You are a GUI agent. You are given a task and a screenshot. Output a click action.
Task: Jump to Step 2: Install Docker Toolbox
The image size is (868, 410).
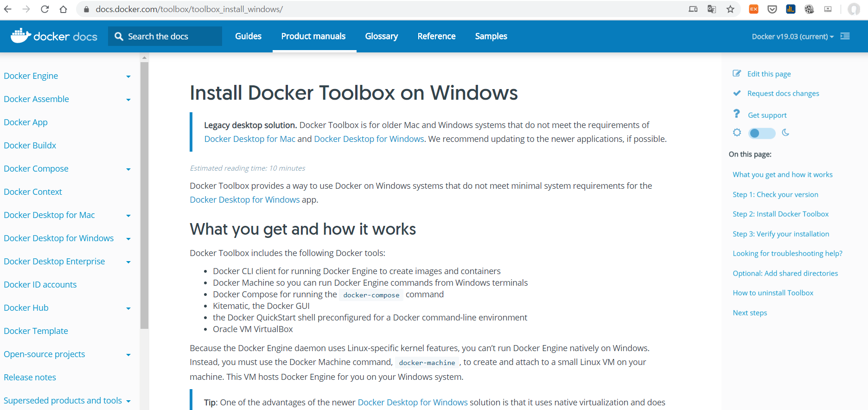(x=780, y=214)
